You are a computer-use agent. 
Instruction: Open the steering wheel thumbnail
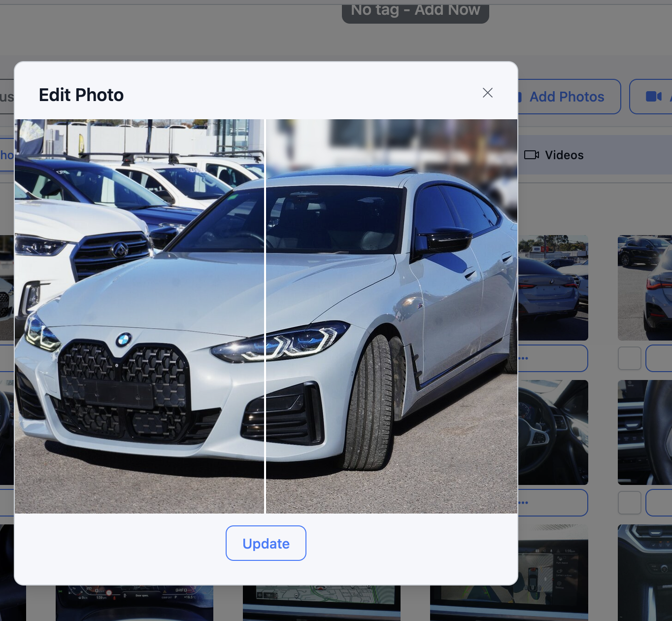(x=553, y=432)
